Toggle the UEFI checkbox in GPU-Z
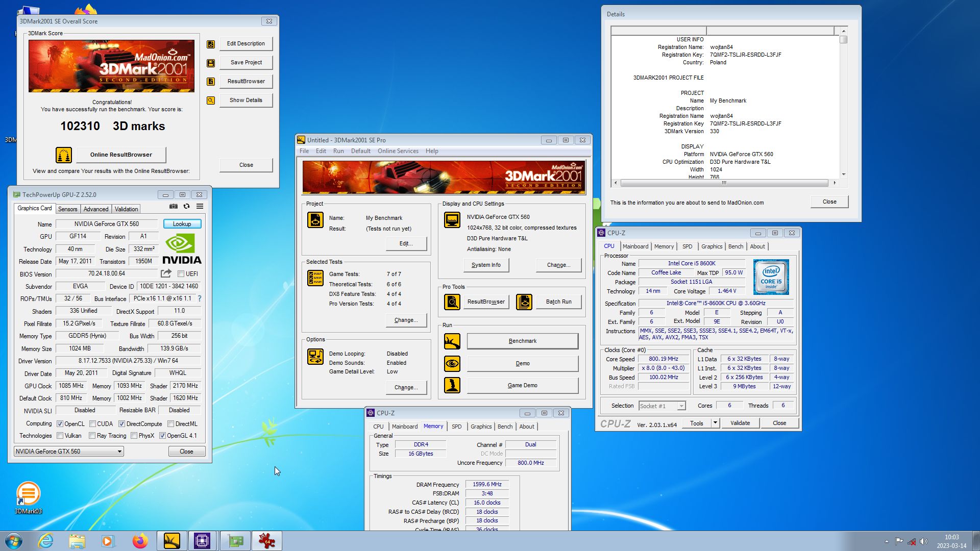This screenshot has width=980, height=551. [181, 274]
